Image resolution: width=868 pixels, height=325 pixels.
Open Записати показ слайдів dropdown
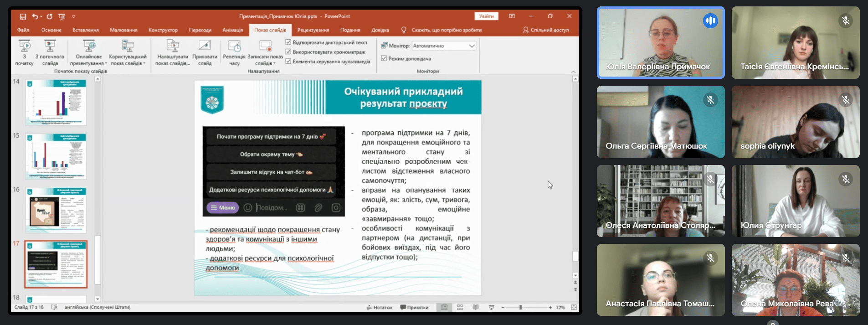tap(265, 53)
